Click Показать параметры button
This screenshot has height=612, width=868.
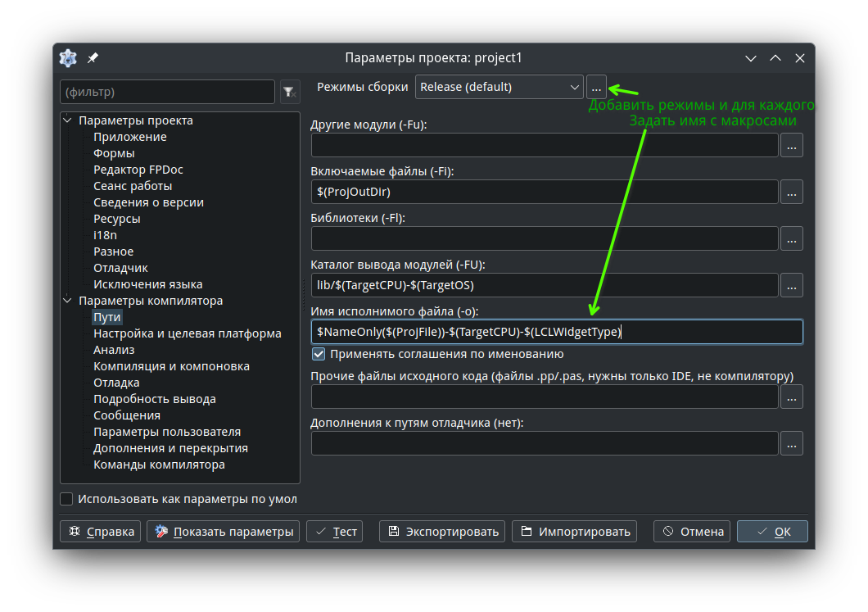click(x=223, y=532)
